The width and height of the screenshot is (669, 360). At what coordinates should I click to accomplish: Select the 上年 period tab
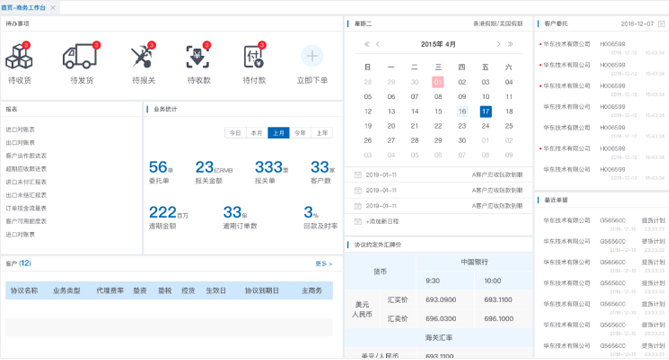coord(322,133)
